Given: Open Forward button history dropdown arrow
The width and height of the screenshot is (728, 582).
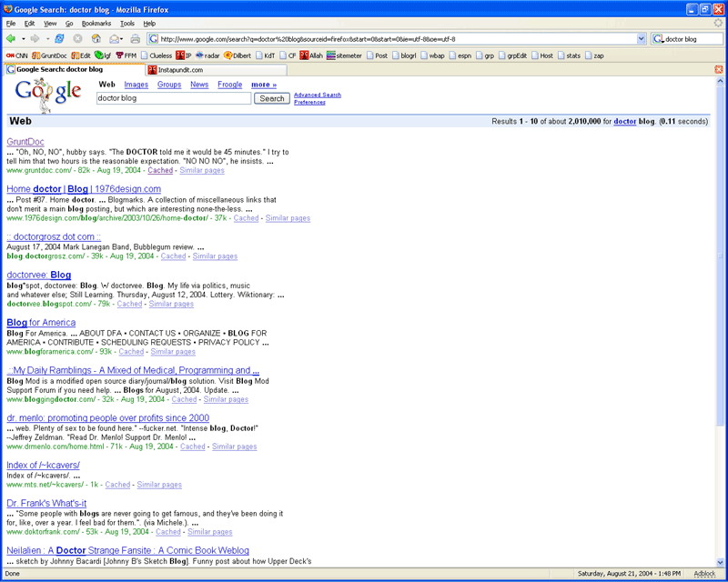Looking at the screenshot, I should [x=47, y=39].
